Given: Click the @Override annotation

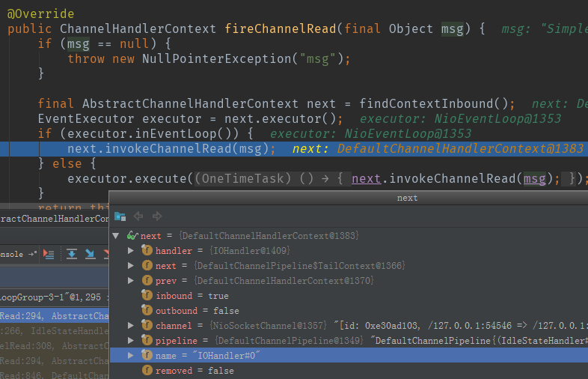Looking at the screenshot, I should [40, 14].
